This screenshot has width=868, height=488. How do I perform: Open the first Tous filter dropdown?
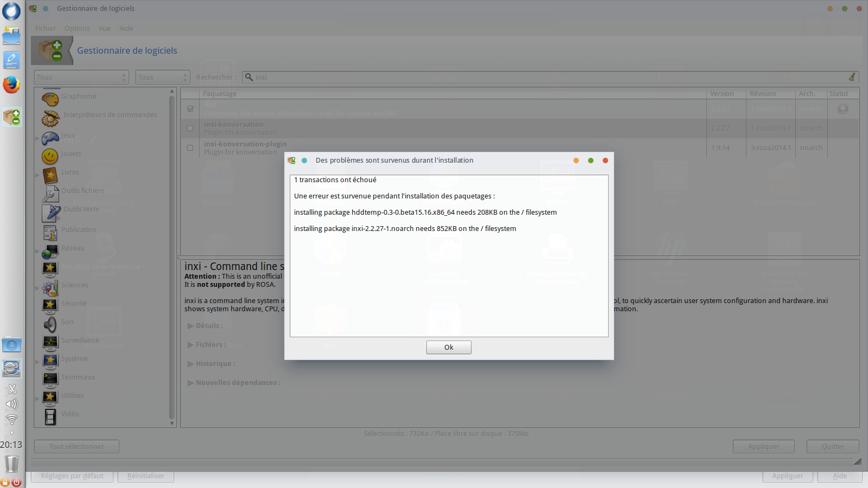81,77
